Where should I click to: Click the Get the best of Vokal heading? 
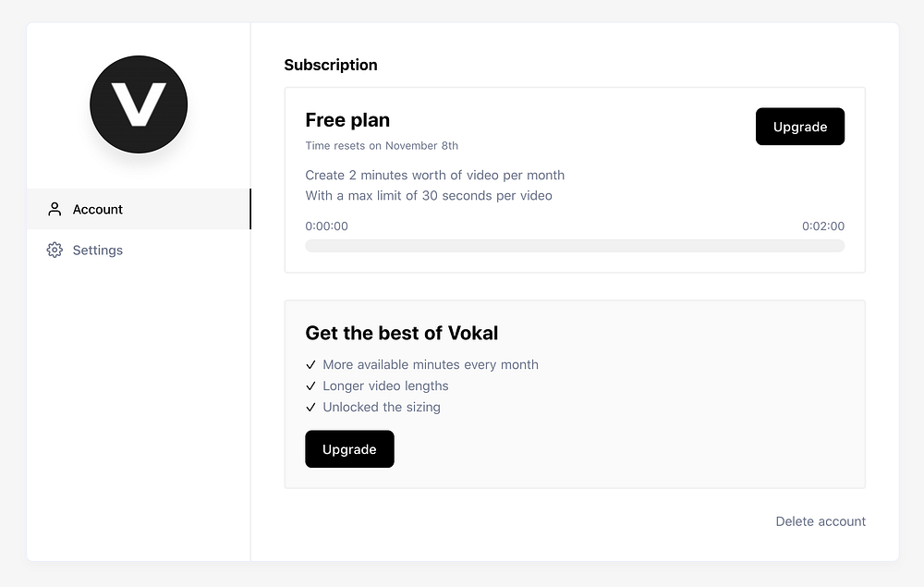click(402, 334)
